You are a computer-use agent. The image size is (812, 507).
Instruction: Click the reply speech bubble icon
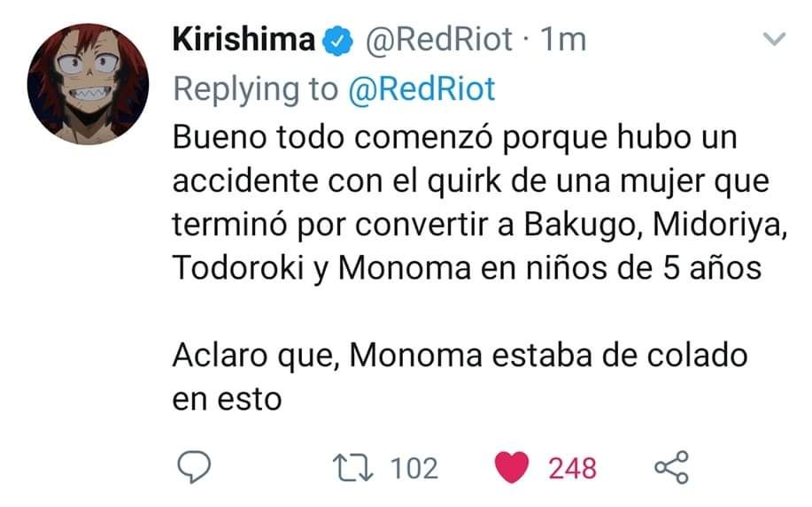[194, 467]
